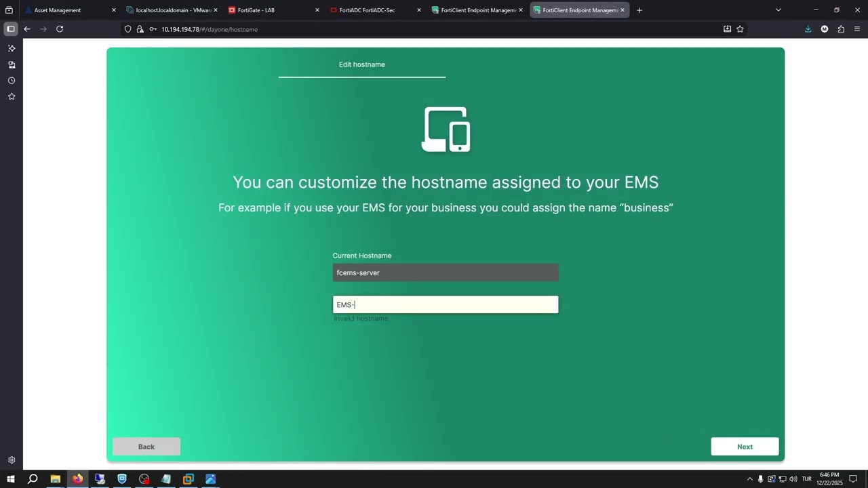Open the AI chatbot sidebar sparkle icon
Image resolution: width=868 pixels, height=488 pixels.
click(x=12, y=49)
